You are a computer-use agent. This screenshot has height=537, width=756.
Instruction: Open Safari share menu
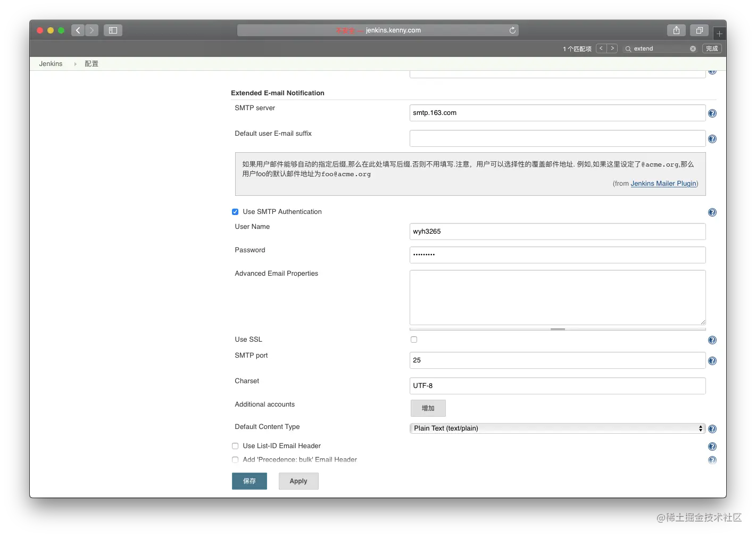click(x=676, y=30)
